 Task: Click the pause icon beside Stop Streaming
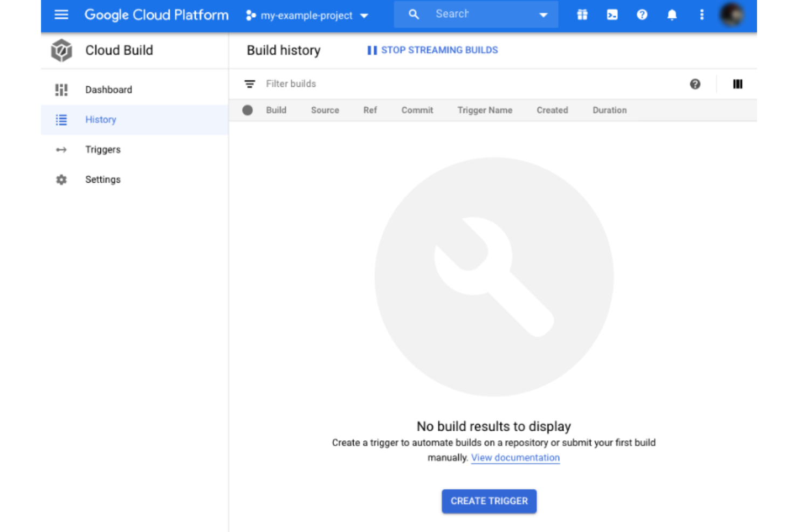[372, 50]
